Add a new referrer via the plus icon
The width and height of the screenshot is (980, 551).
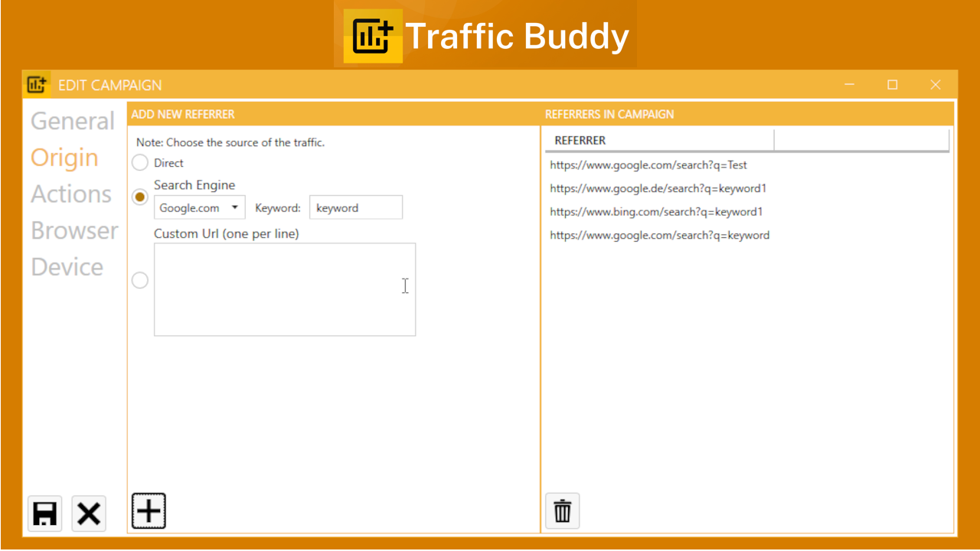coord(149,510)
